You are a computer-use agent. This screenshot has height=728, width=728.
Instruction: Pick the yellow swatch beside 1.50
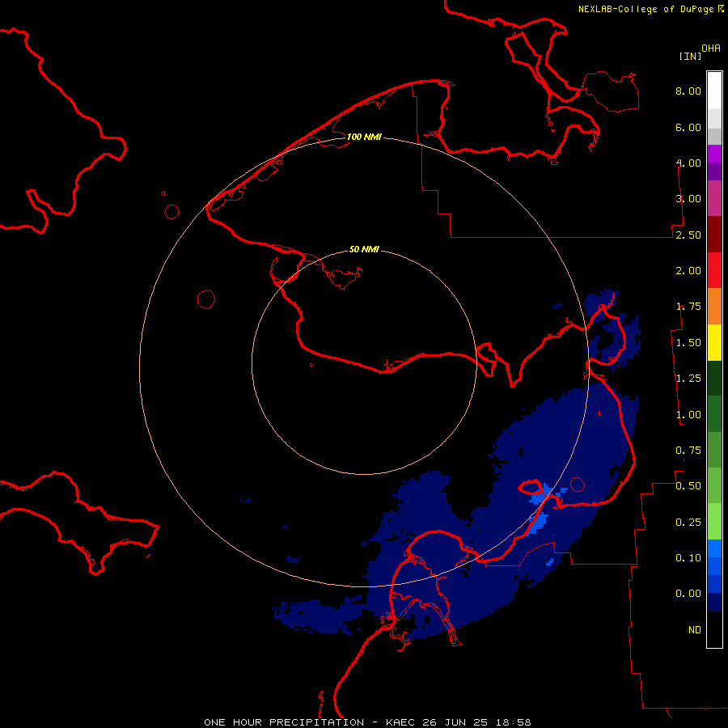(x=714, y=342)
